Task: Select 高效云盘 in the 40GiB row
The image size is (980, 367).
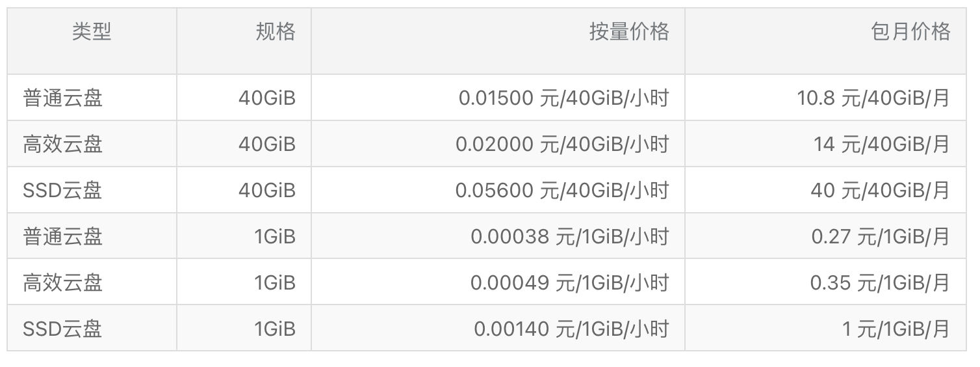Action: point(63,144)
